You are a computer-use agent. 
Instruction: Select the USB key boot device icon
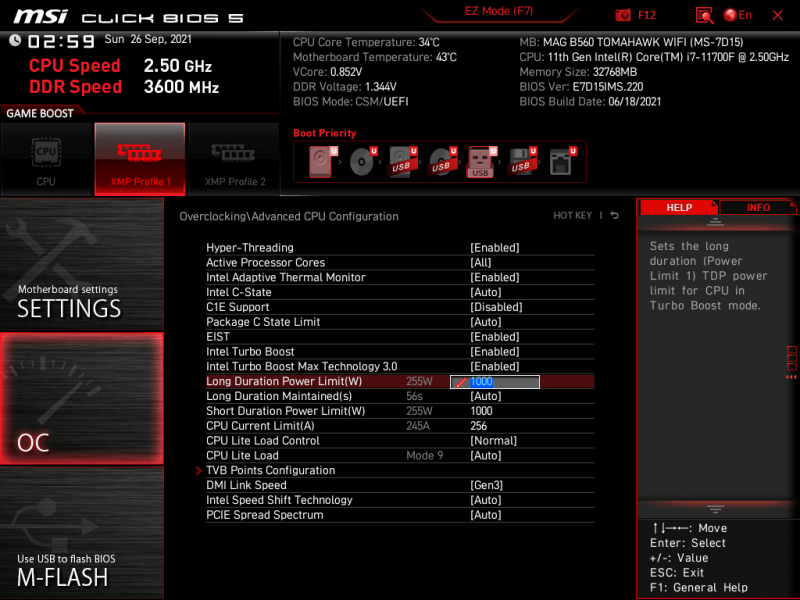tap(481, 162)
